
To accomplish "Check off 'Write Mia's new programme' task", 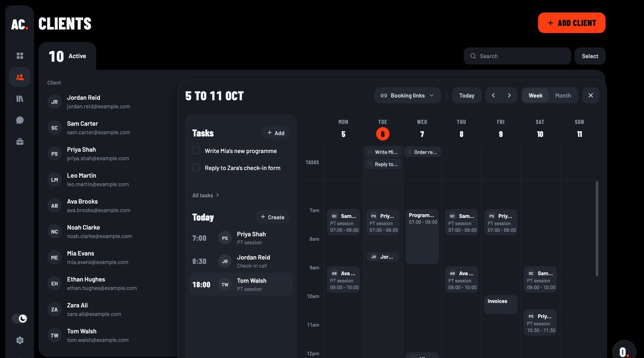I will click(x=196, y=151).
